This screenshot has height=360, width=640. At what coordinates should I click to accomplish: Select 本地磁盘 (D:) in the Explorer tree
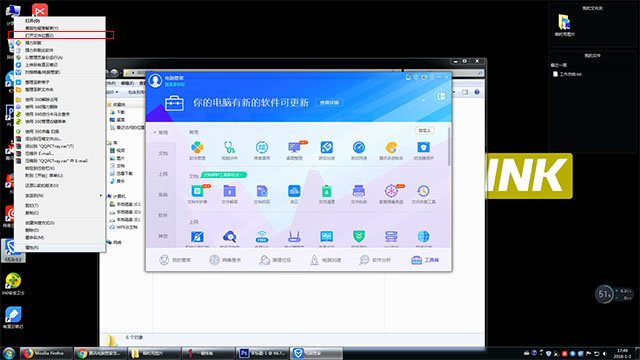coord(125,212)
